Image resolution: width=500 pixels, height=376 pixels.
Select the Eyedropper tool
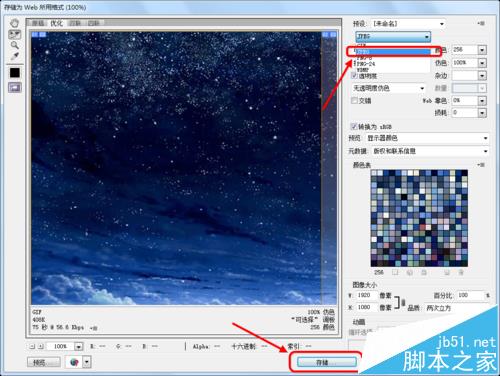14,56
